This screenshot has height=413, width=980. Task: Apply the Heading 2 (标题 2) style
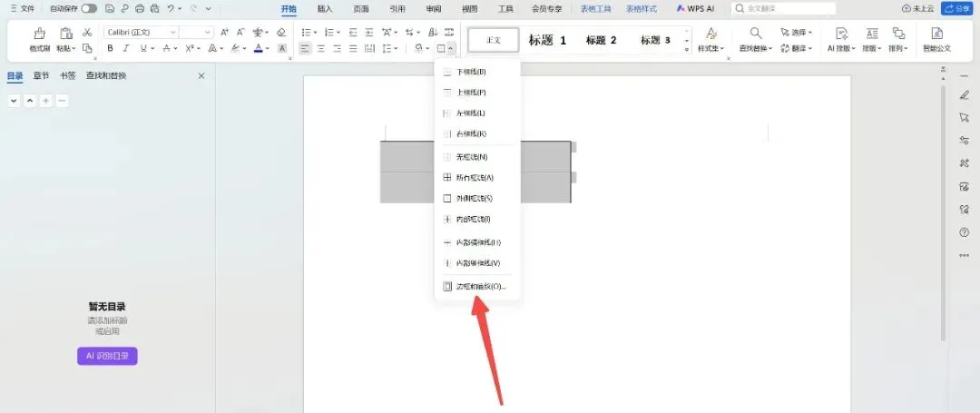[x=601, y=40]
